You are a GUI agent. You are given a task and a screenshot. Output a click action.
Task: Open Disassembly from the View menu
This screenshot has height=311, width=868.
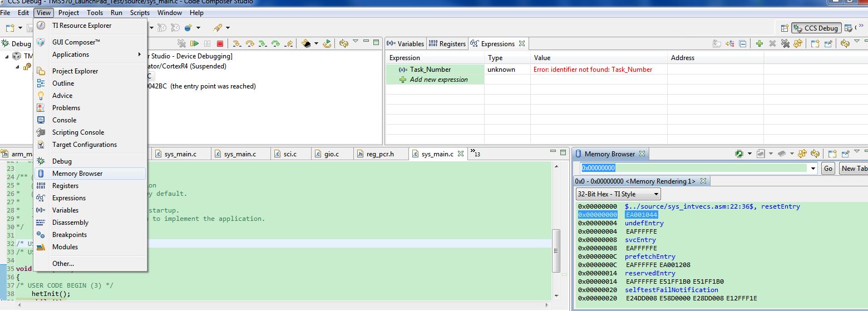click(90, 223)
